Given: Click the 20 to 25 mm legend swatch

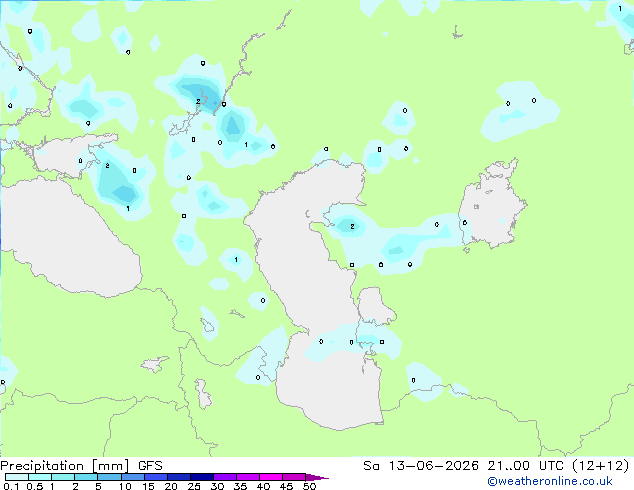Looking at the screenshot, I should tap(178, 477).
